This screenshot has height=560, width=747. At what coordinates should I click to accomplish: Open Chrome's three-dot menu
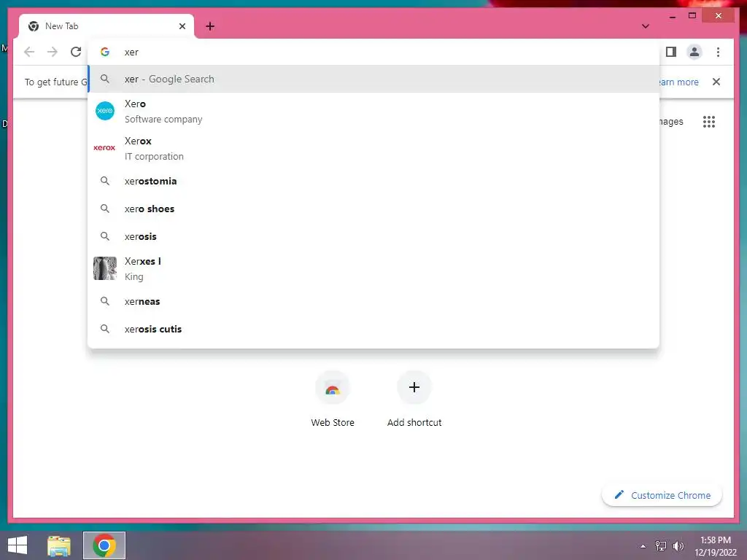[x=718, y=52]
